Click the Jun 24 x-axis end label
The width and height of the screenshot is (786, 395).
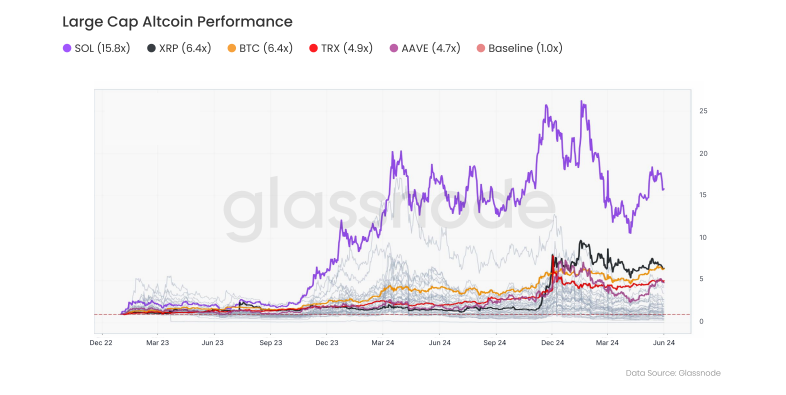(664, 343)
